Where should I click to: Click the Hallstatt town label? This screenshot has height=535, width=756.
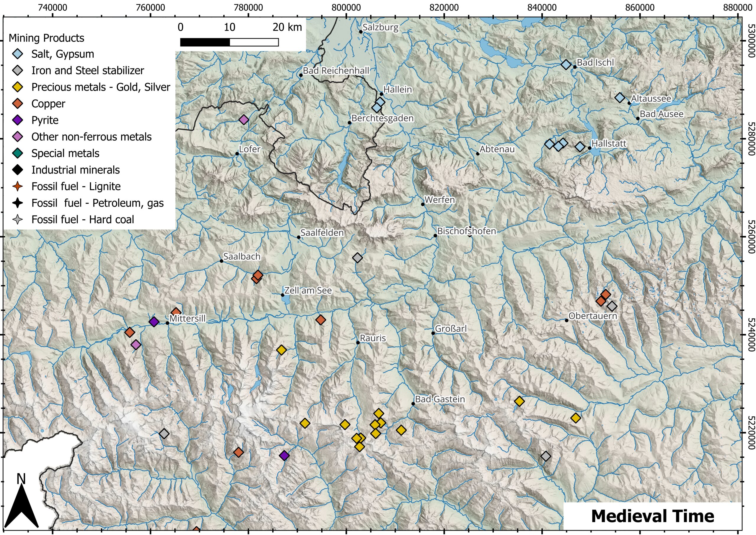609,144
